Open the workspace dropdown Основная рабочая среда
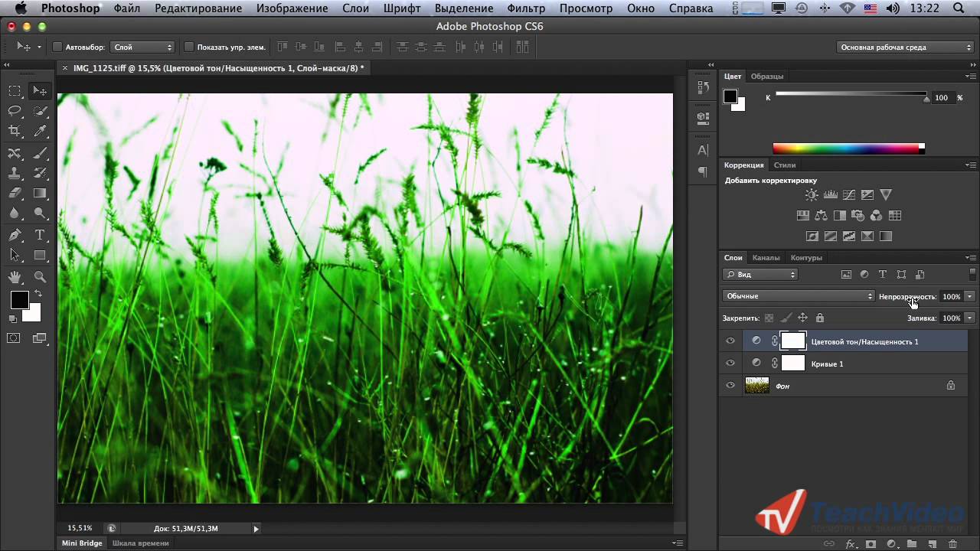 905,47
